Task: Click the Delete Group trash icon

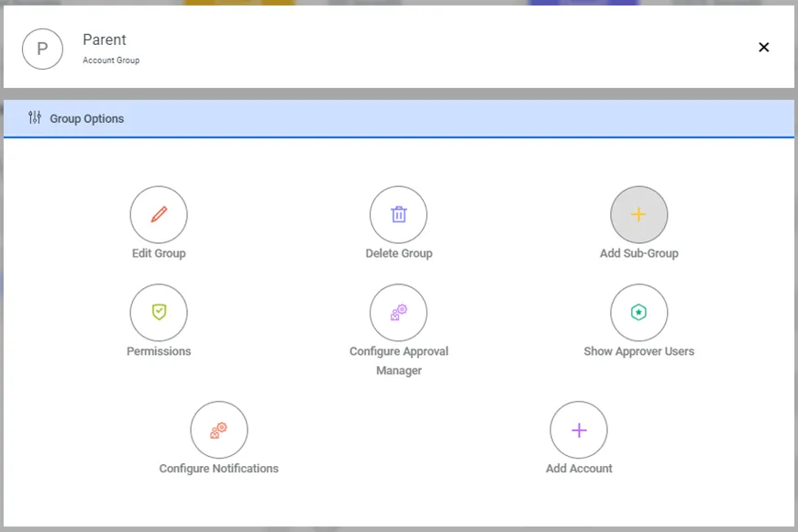Action: tap(398, 215)
